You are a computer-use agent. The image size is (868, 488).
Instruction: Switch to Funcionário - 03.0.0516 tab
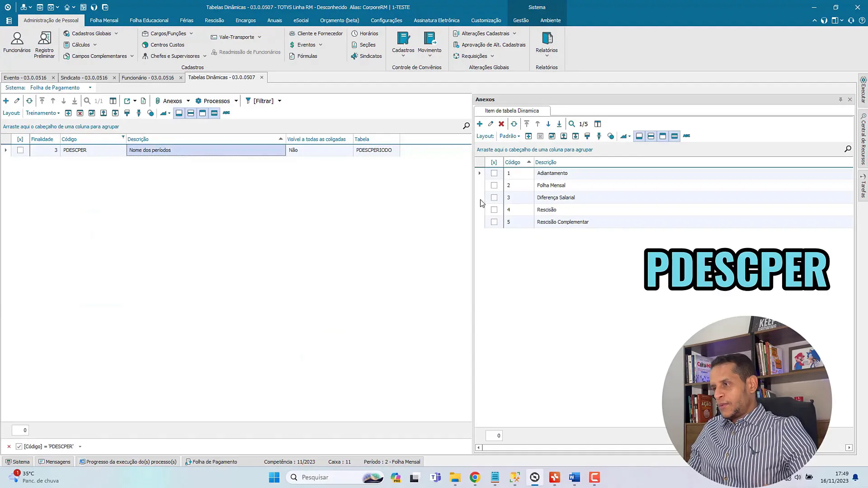click(x=147, y=78)
